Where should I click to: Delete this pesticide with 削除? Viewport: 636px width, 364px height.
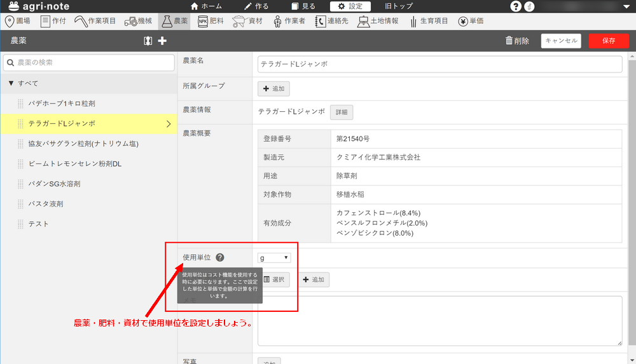click(517, 41)
